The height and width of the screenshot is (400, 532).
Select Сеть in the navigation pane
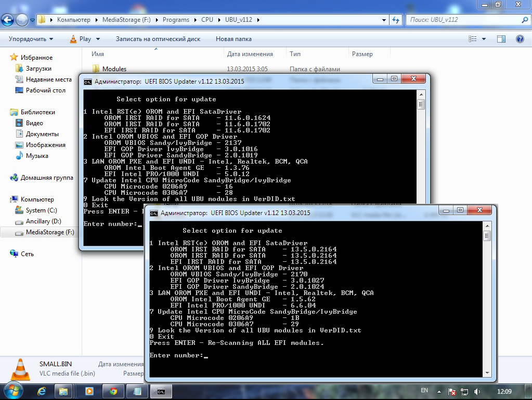[27, 254]
